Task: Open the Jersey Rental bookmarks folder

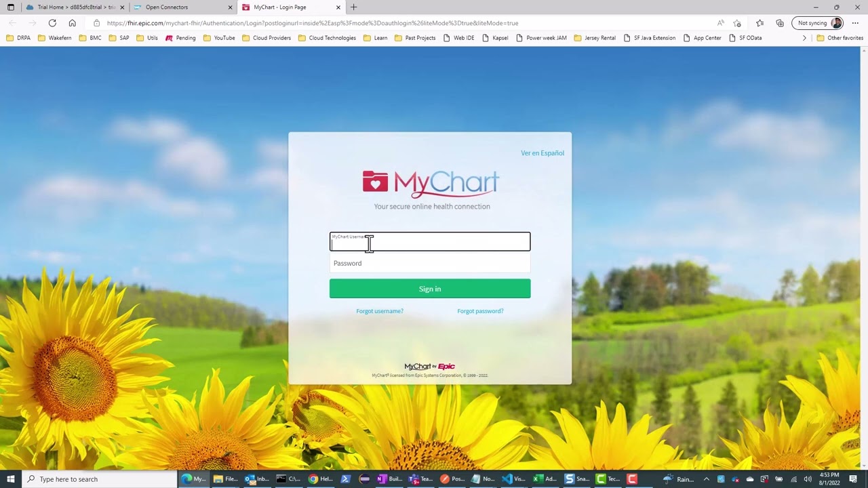Action: tap(595, 38)
